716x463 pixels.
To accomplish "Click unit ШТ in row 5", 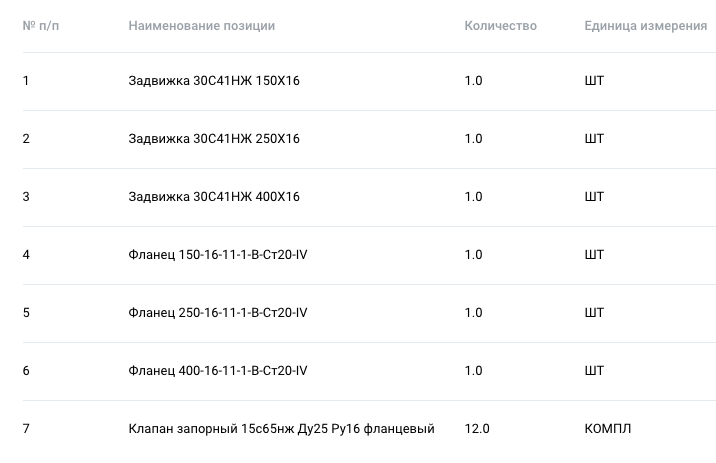I will click(594, 313).
